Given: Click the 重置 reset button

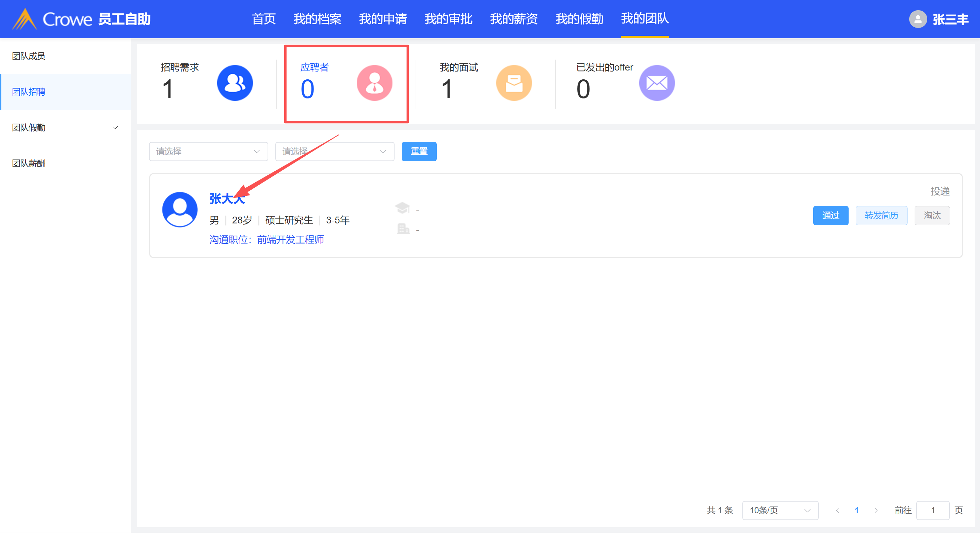Looking at the screenshot, I should [x=419, y=152].
